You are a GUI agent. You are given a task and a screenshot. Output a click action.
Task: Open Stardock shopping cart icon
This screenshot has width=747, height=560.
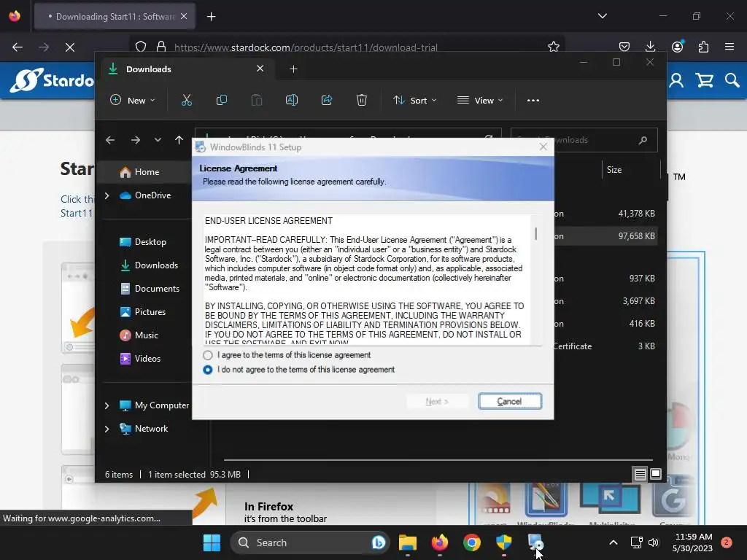[704, 80]
